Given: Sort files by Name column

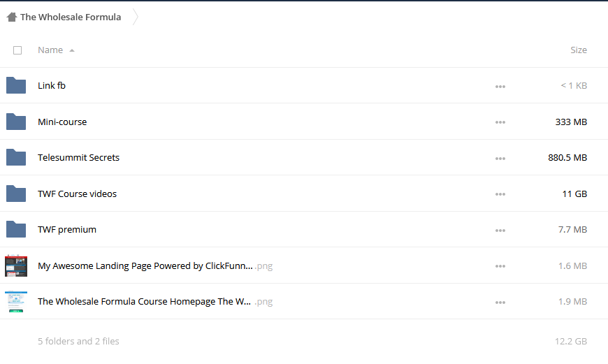Looking at the screenshot, I should click(x=50, y=50).
